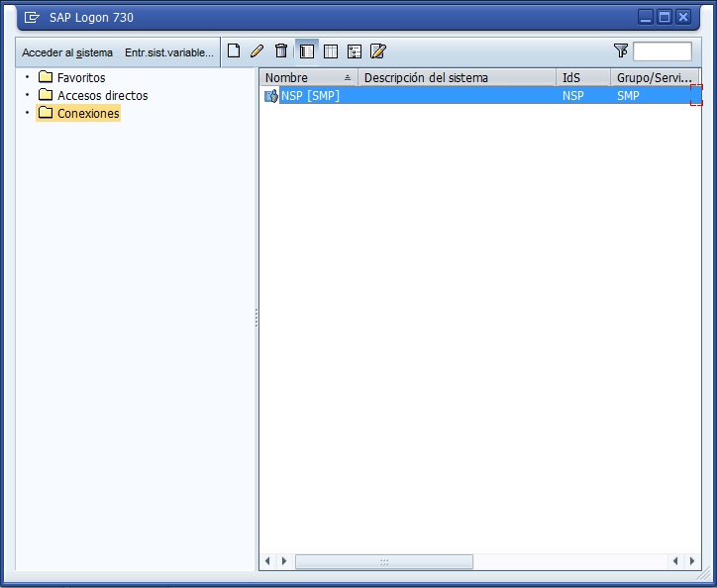This screenshot has width=717, height=588.
Task: Click the left scroll arrow beside scrollbar
Action: 267,561
